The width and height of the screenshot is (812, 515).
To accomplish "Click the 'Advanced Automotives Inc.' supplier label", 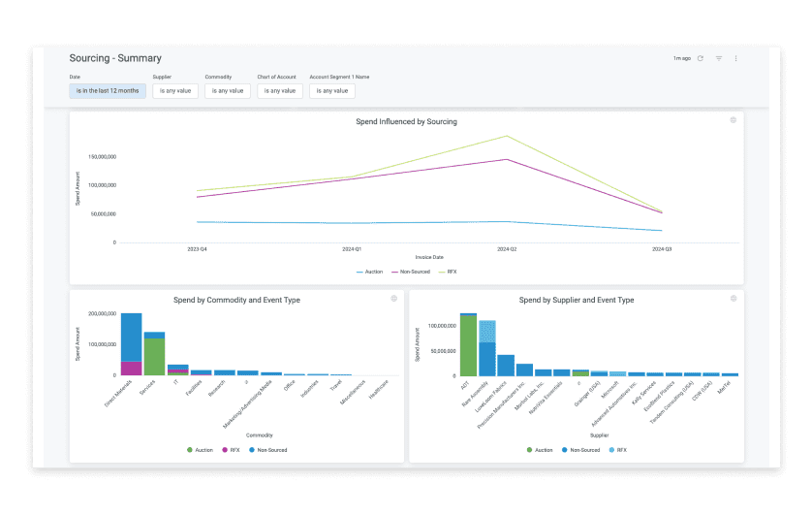I will [x=614, y=404].
